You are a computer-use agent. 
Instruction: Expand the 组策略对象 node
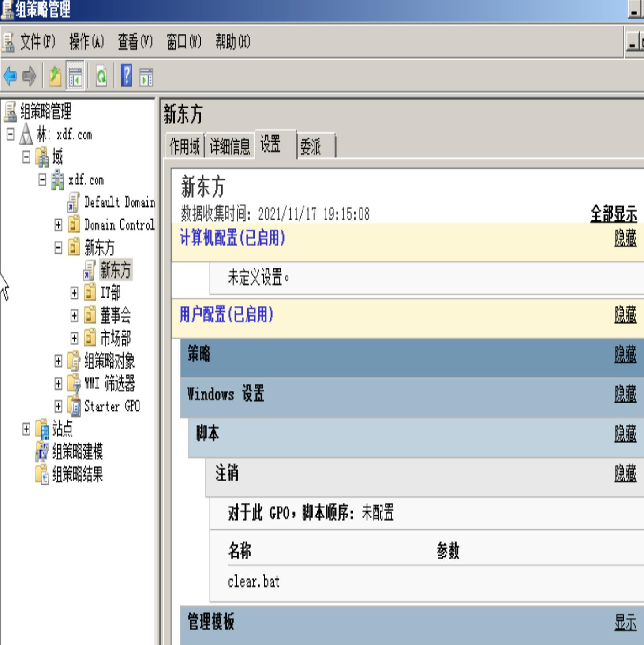[x=58, y=361]
